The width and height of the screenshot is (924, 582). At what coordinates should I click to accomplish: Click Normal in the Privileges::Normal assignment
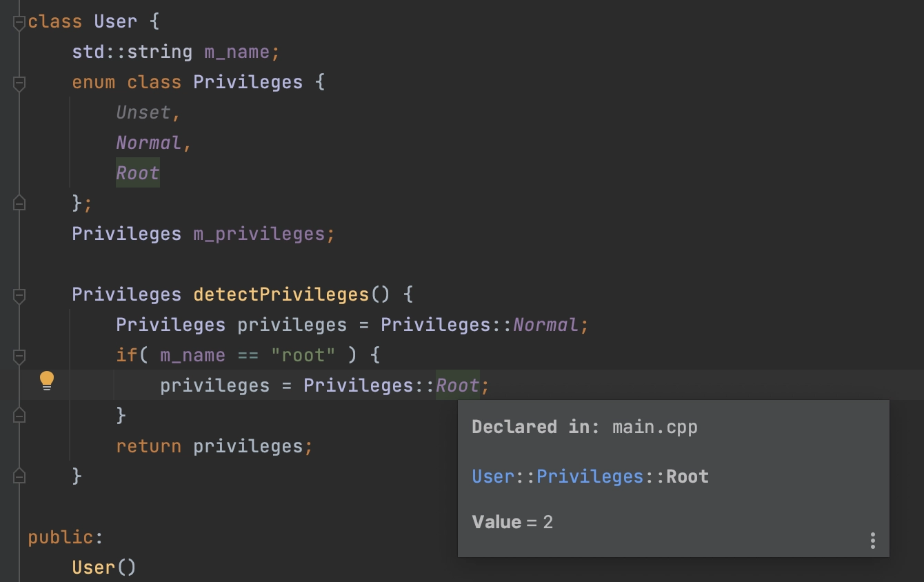545,325
